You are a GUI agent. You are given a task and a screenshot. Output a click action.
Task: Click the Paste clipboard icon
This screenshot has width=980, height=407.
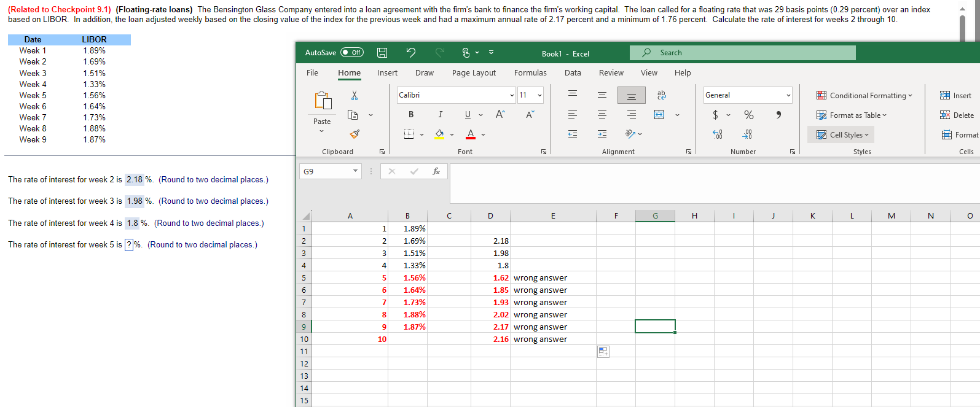[x=323, y=100]
